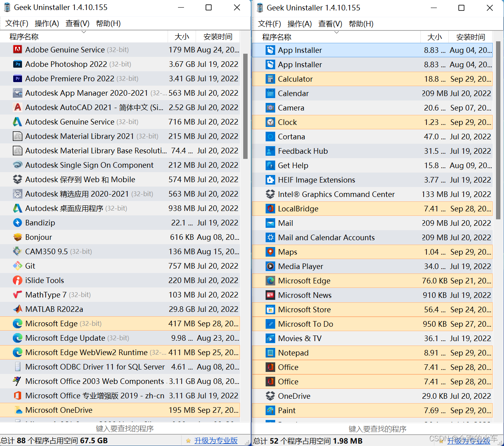
Task: Click the Bandizip icon
Action: pyautogui.click(x=18, y=223)
